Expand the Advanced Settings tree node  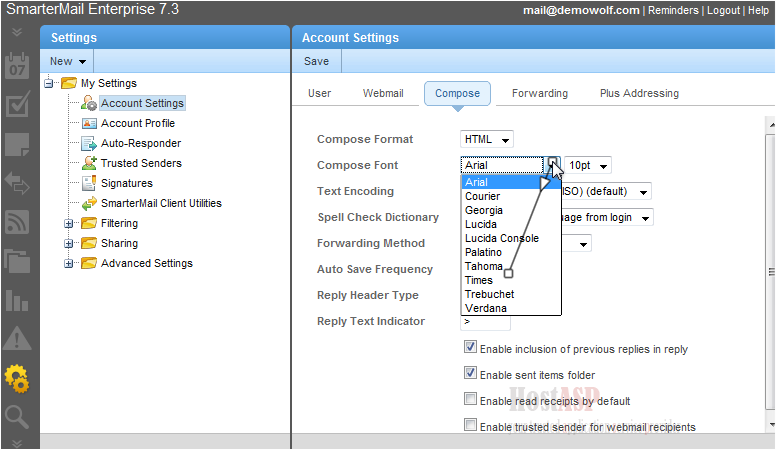pos(69,263)
